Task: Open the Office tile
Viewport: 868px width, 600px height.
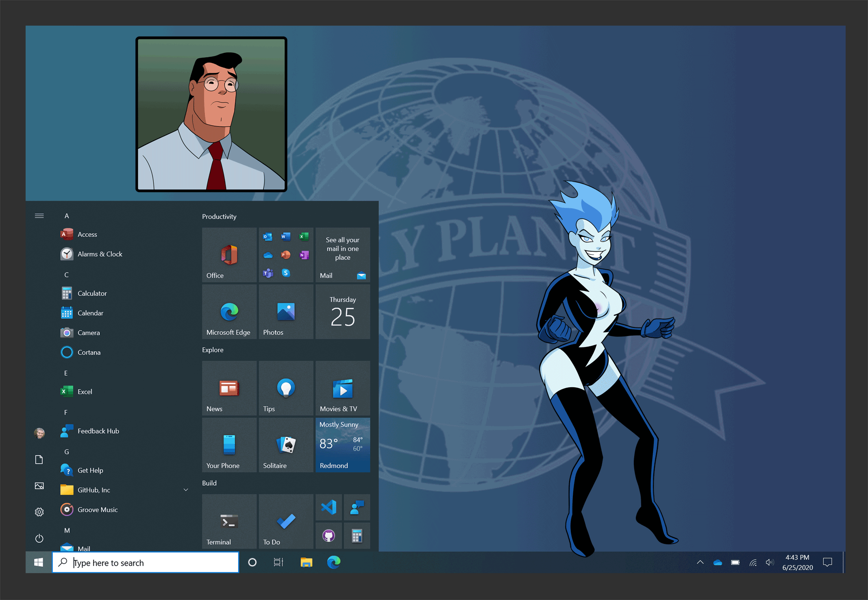Action: pyautogui.click(x=229, y=255)
